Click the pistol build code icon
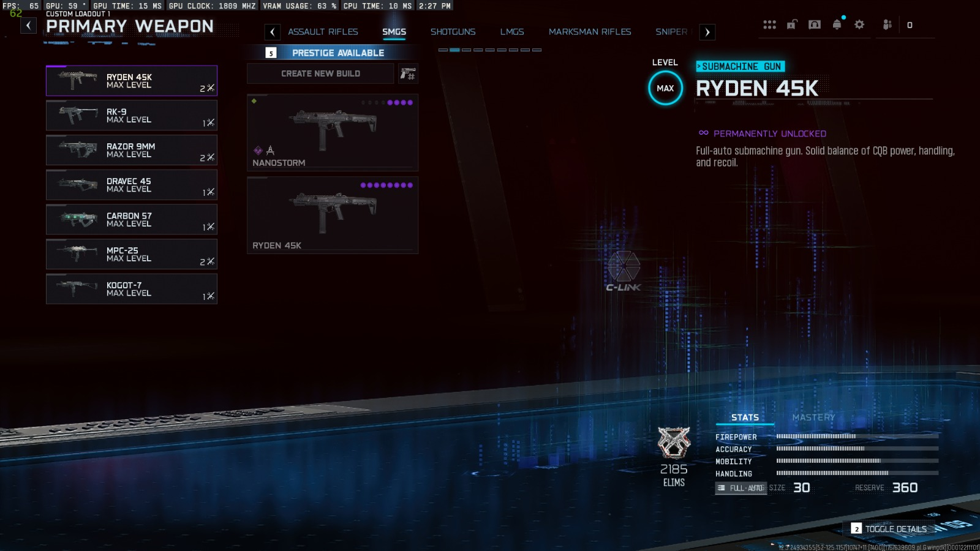This screenshot has height=551, width=980. click(408, 73)
